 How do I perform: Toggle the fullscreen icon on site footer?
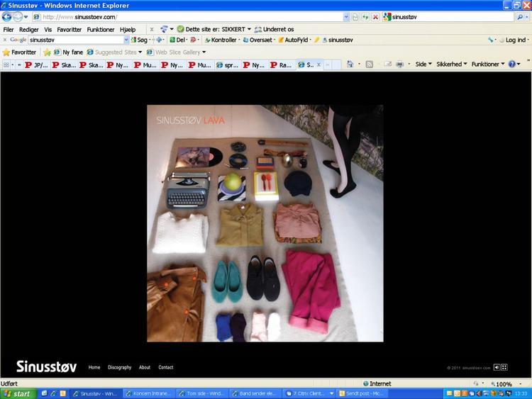coord(504,367)
